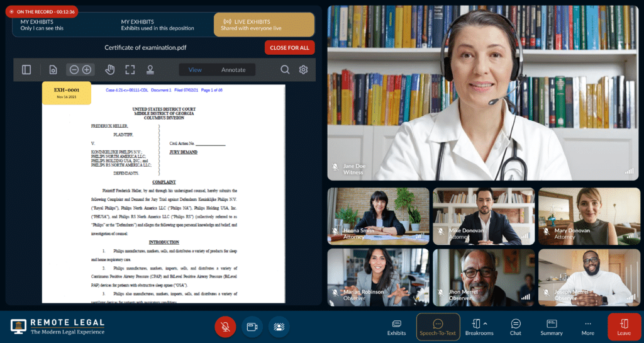This screenshot has width=644, height=343.
Task: Open the Speech-To-Text panel
Action: 438,327
